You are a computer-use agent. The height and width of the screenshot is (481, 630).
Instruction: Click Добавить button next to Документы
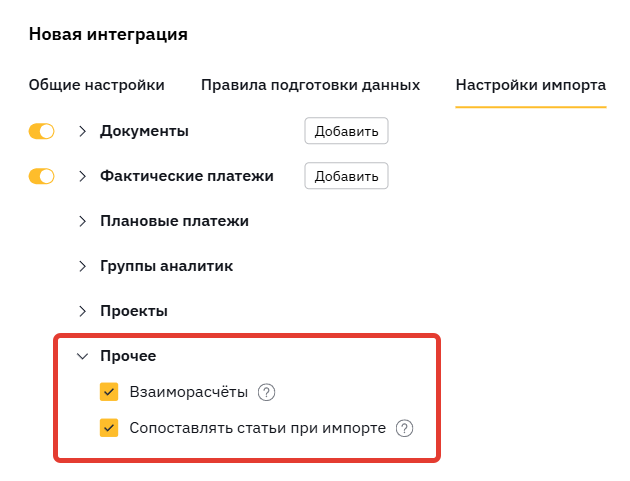[x=346, y=131]
